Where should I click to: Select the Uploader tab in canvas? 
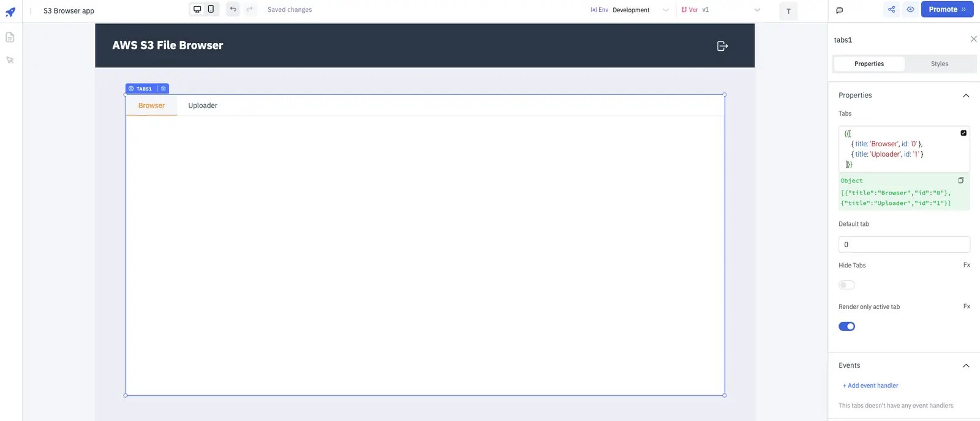click(203, 105)
